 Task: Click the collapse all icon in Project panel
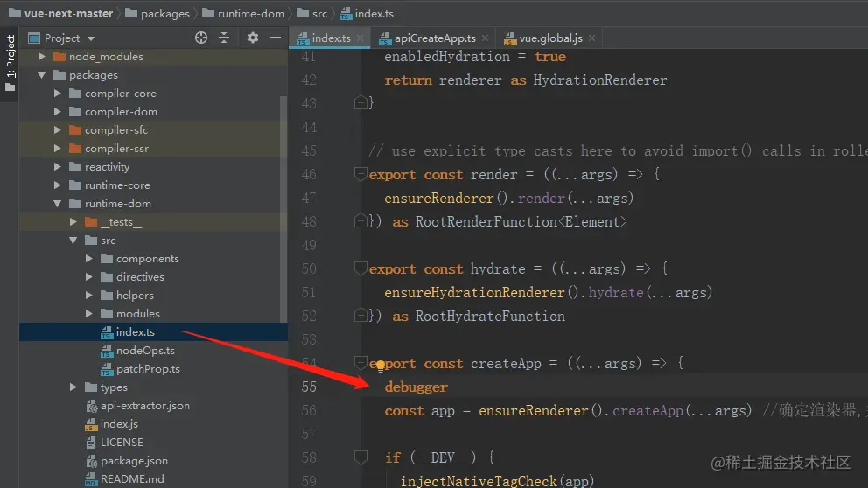coord(224,38)
